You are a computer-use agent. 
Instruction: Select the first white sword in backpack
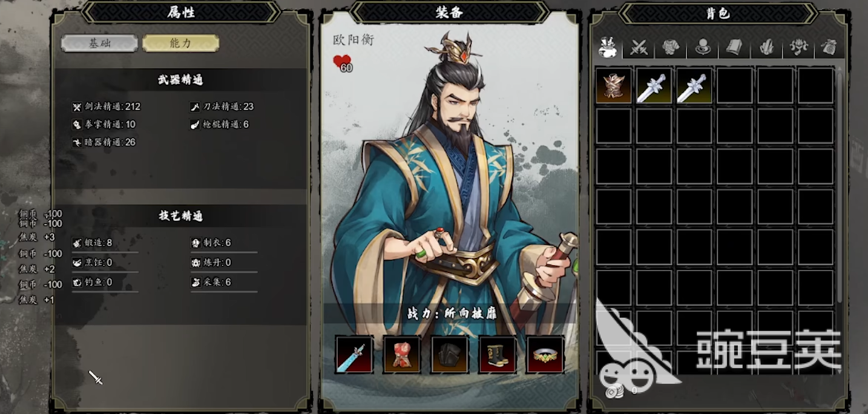[x=654, y=85]
